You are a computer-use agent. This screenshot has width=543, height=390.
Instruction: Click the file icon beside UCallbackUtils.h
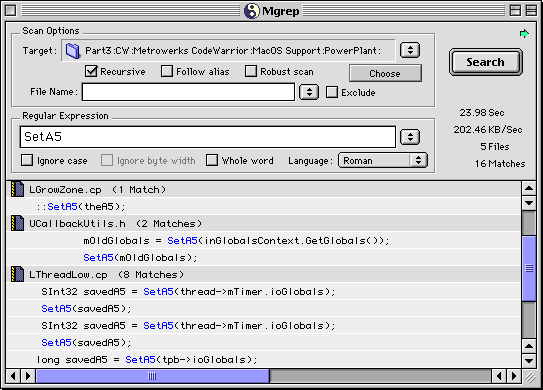click(x=17, y=223)
